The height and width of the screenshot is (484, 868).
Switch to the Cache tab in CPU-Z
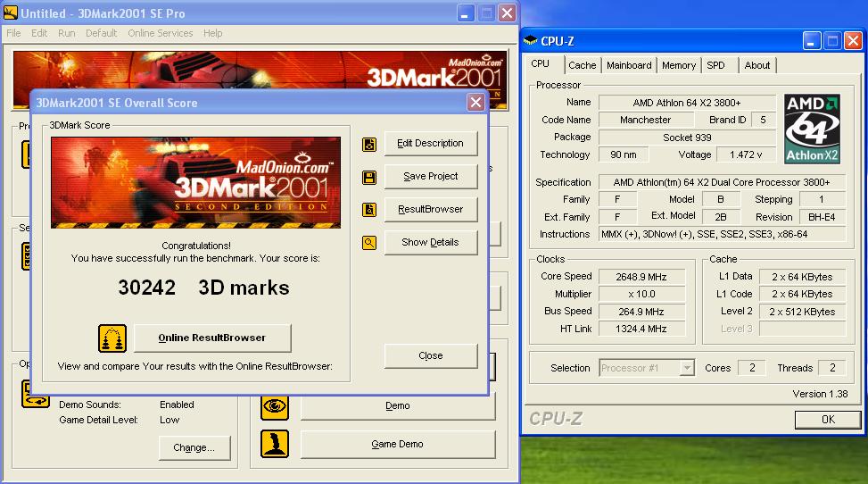point(583,65)
